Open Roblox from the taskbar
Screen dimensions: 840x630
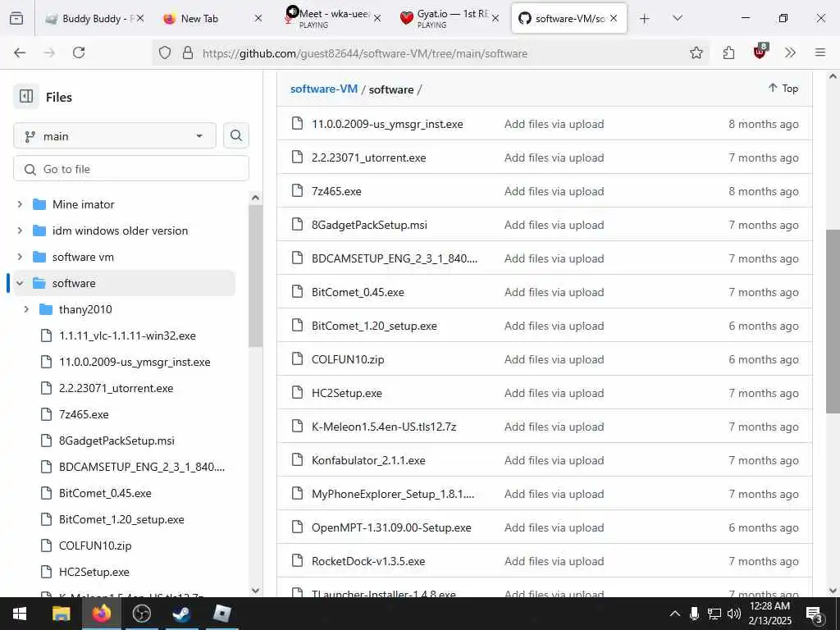[221, 614]
